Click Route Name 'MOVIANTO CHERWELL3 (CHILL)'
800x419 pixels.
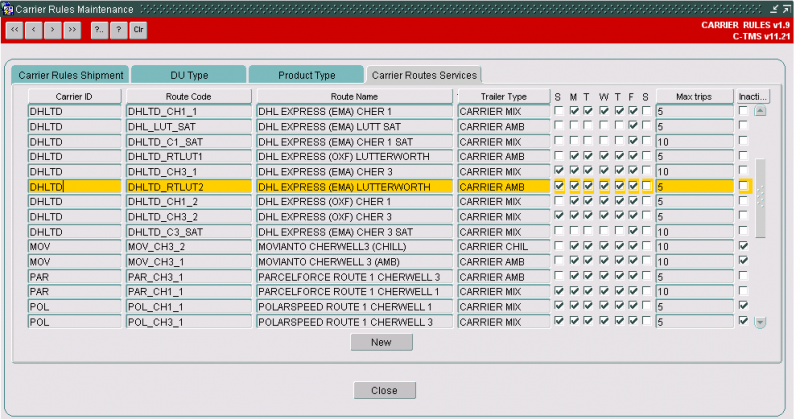pyautogui.click(x=355, y=247)
